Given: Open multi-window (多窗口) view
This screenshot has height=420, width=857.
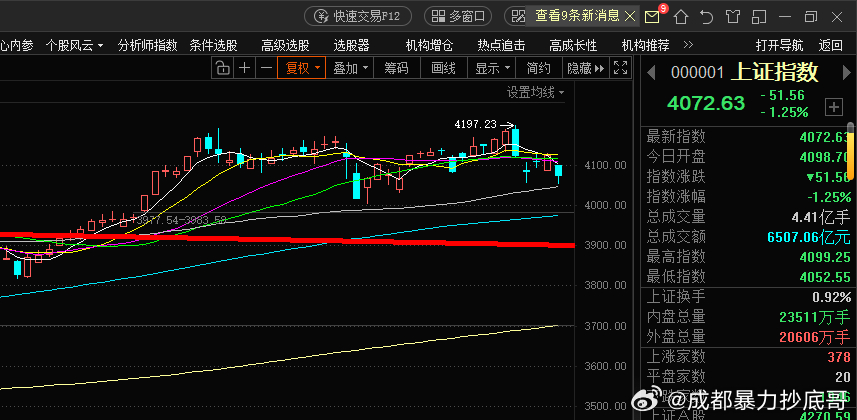Looking at the screenshot, I should point(459,16).
